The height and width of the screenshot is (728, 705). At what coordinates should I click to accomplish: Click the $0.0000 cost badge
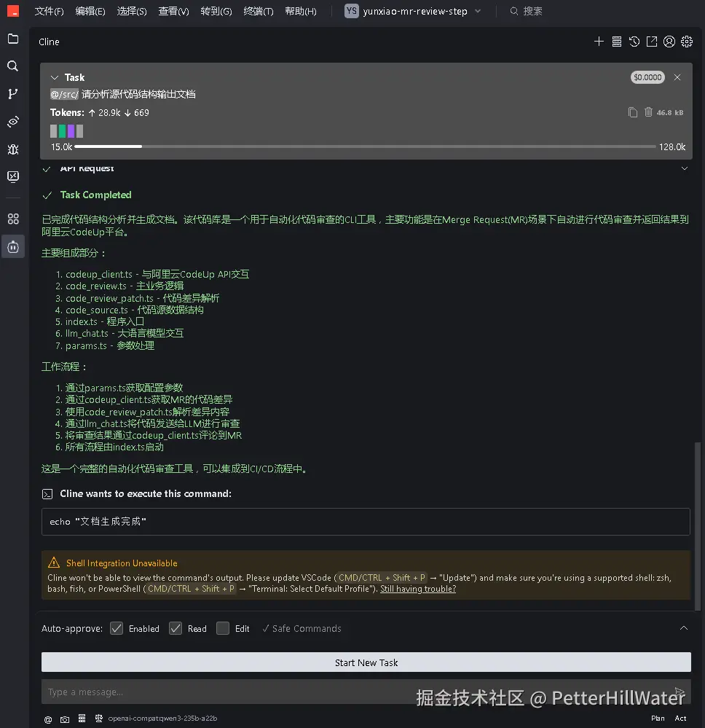647,77
